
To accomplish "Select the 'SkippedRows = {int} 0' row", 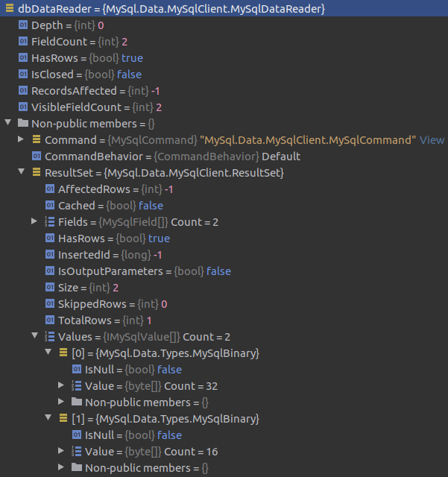I will tap(113, 304).
